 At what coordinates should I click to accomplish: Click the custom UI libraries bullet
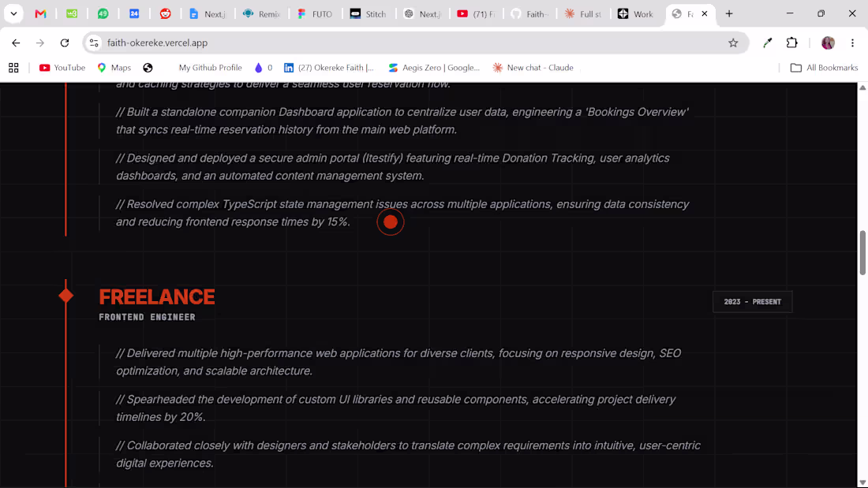pyautogui.click(x=396, y=408)
